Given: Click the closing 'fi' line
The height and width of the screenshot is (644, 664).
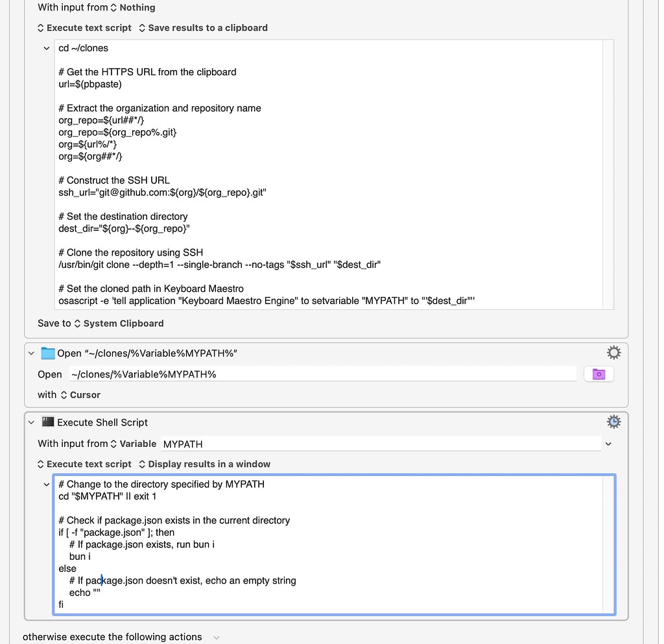Looking at the screenshot, I should click(61, 604).
